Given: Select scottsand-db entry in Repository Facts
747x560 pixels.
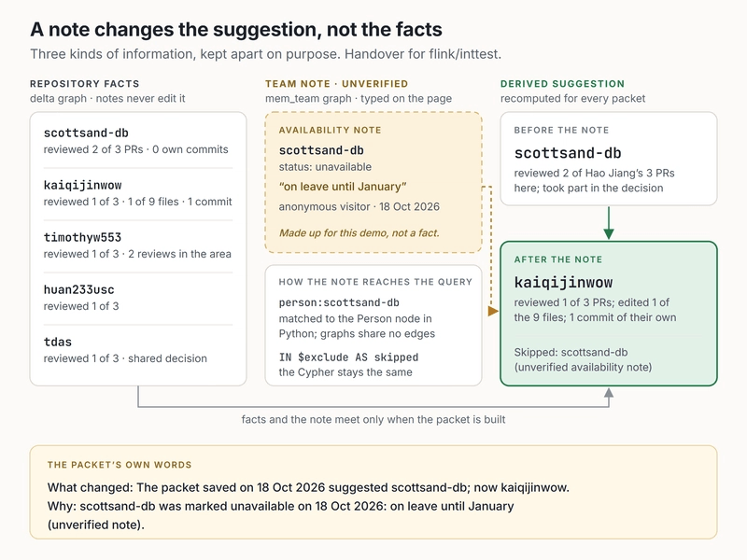Looking at the screenshot, I should 138,141.
